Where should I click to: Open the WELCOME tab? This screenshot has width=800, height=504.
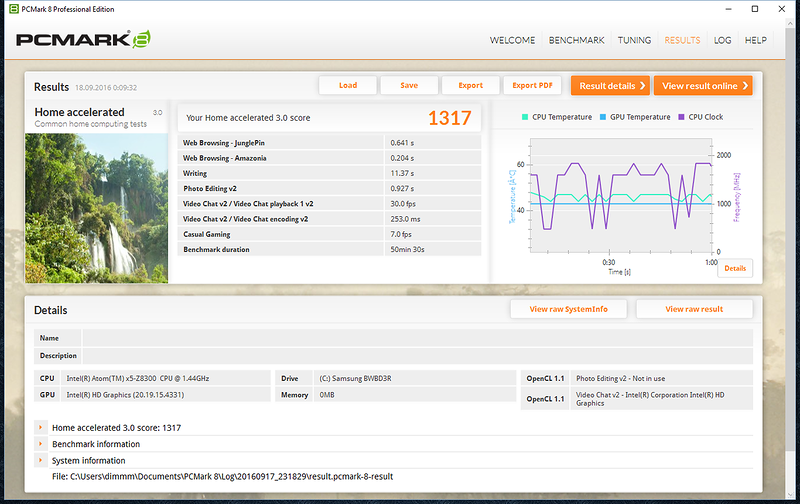click(512, 40)
